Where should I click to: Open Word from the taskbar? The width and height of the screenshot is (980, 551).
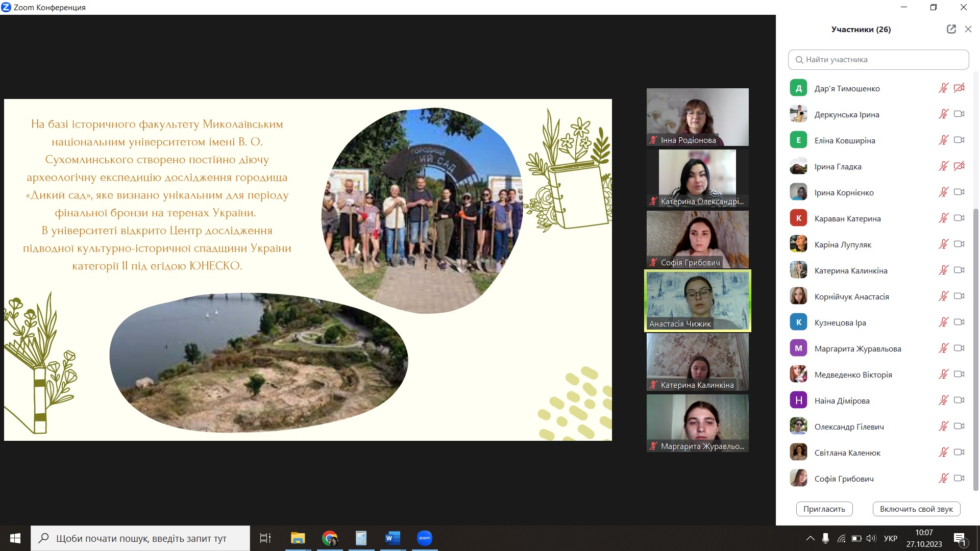392,538
